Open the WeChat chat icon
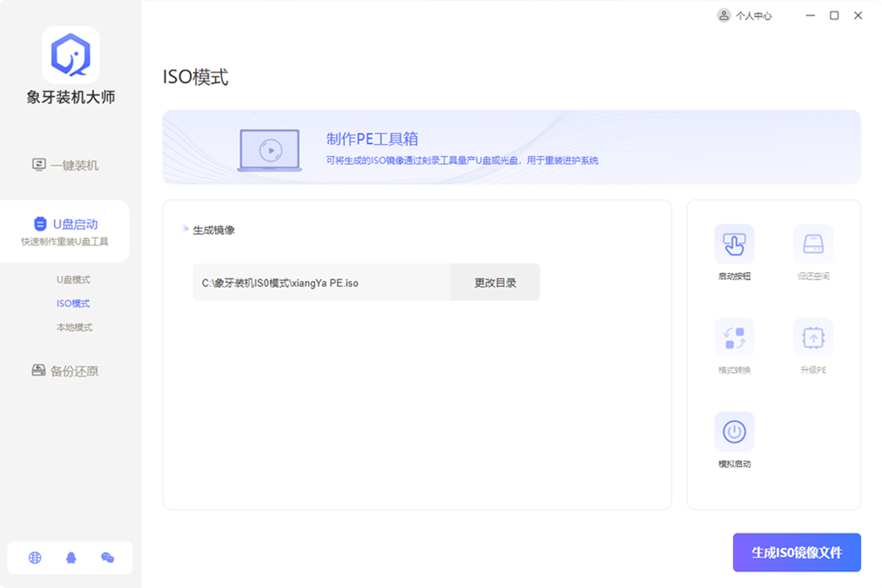Image resolution: width=882 pixels, height=588 pixels. coord(107,558)
